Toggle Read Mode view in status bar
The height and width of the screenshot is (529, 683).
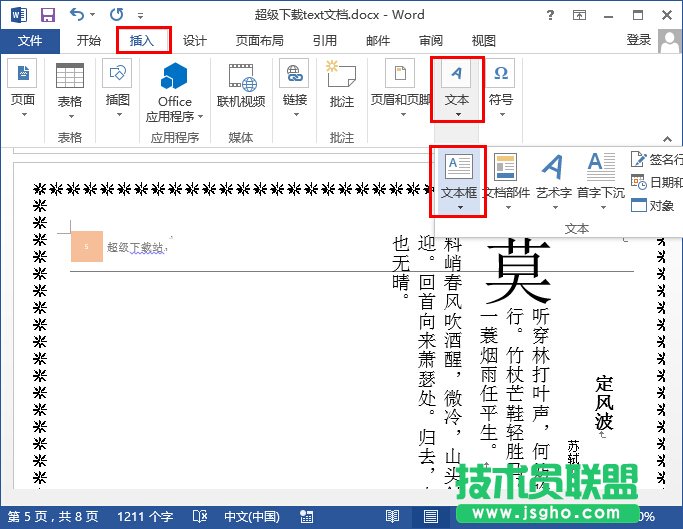point(392,517)
